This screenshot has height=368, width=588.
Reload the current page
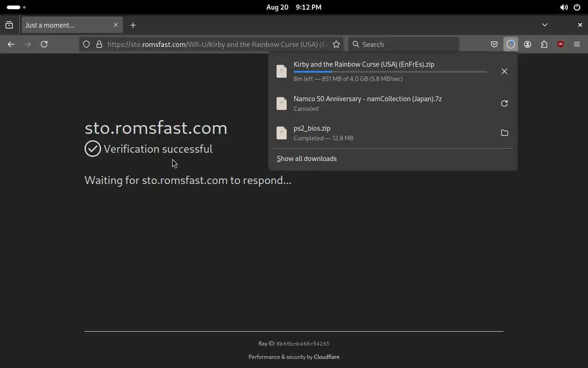44,44
